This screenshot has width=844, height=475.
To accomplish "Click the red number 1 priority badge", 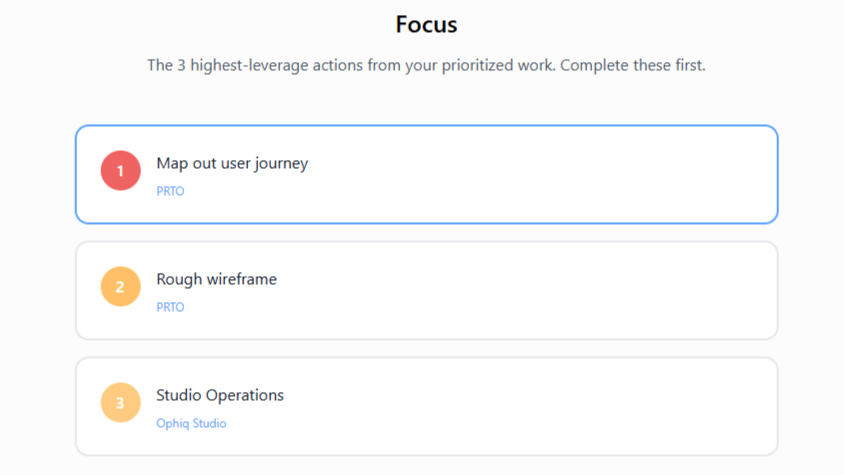I will pos(120,171).
